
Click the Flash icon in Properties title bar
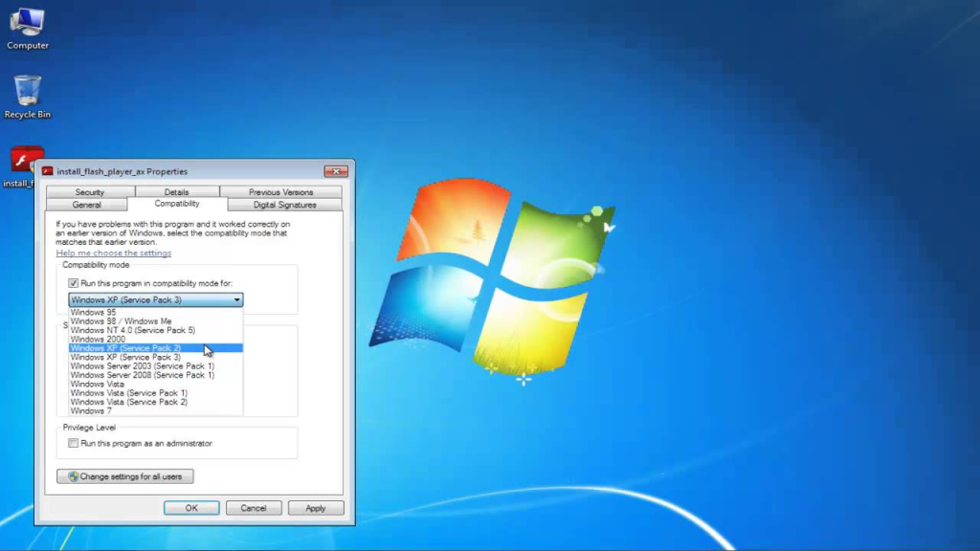click(48, 171)
